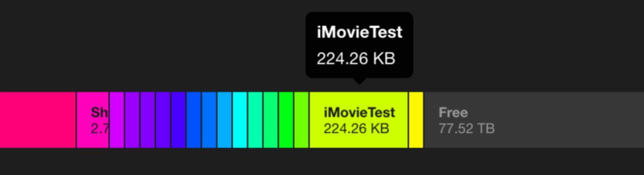Select the spring green segment next to aquamarine

click(x=270, y=120)
